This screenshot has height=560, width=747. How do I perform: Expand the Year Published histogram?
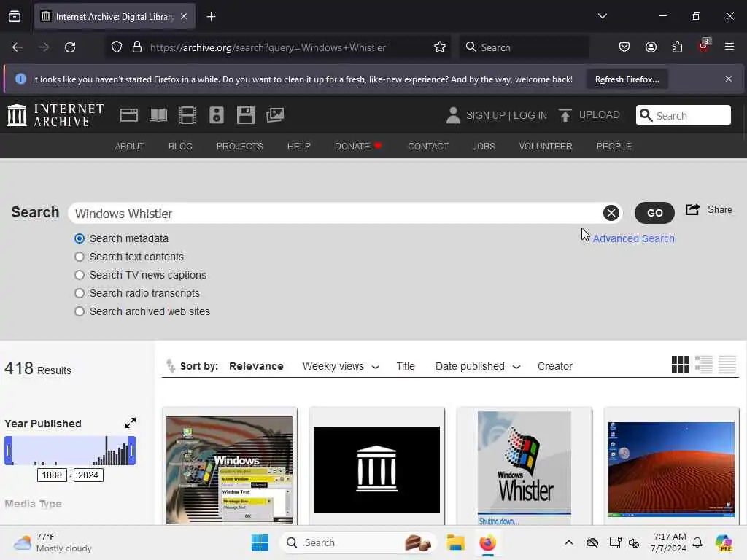[130, 423]
